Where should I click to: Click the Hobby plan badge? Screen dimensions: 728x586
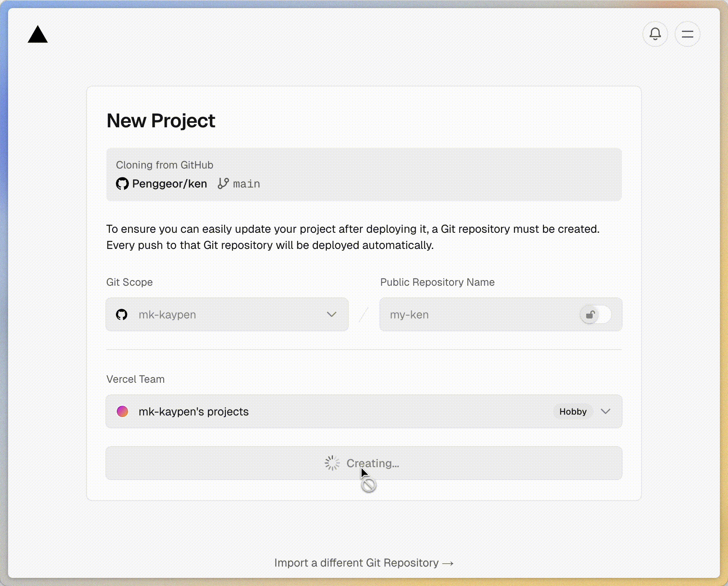[573, 411]
